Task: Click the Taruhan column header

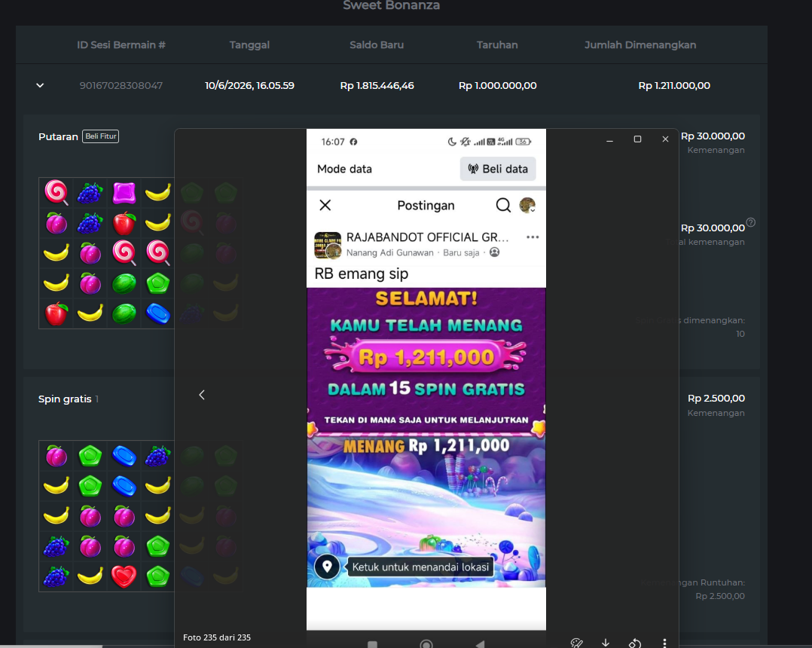Action: 497,45
